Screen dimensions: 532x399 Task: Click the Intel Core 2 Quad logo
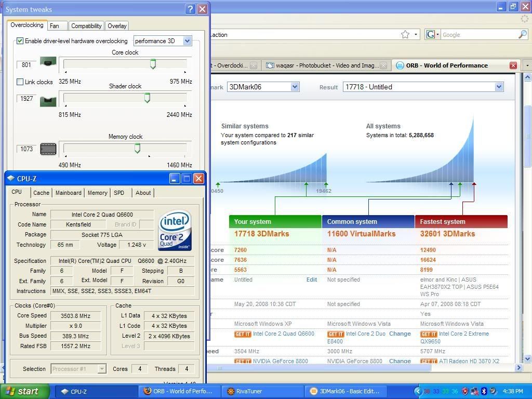click(x=175, y=230)
